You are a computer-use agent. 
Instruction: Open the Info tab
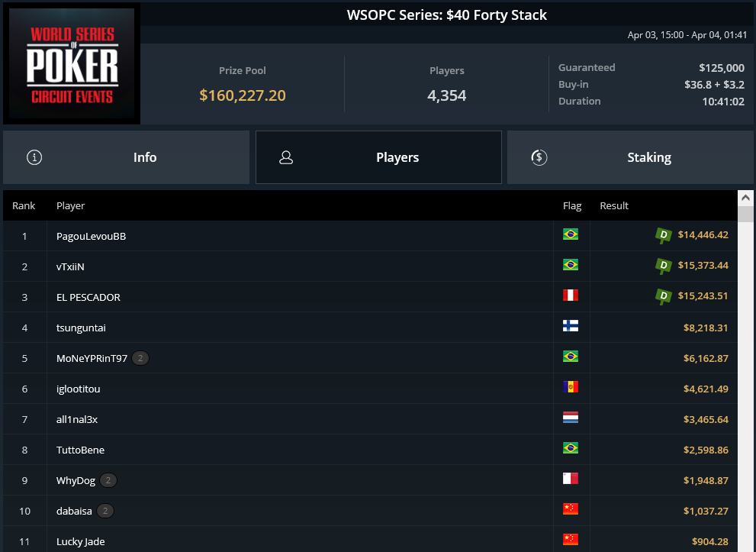tap(127, 157)
